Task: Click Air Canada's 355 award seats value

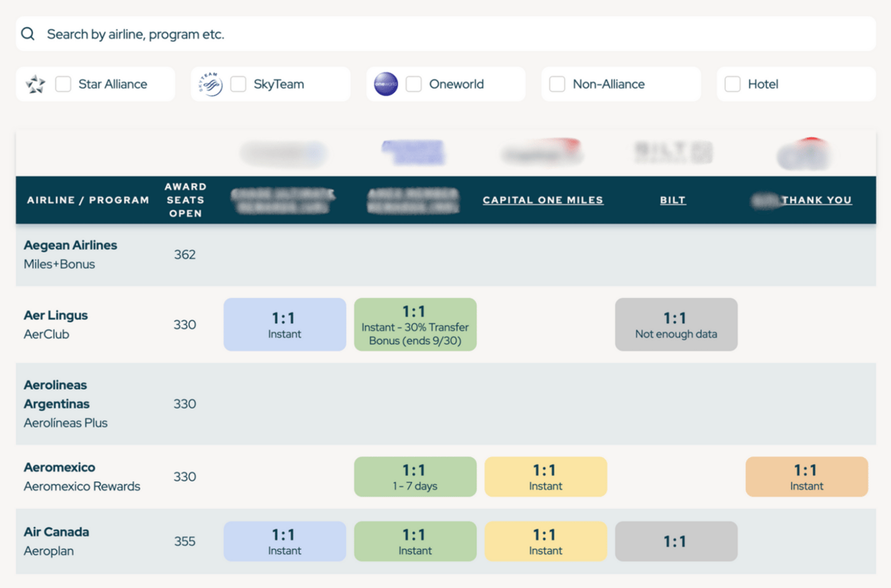Action: 184,542
